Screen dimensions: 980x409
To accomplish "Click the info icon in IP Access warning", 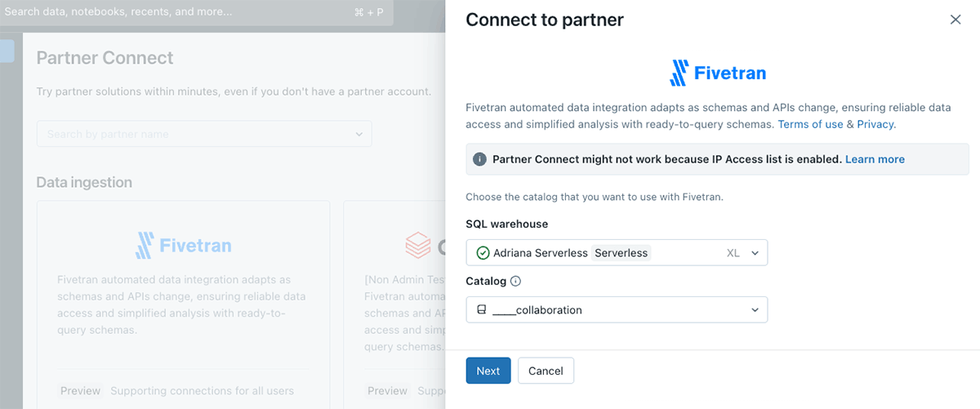I will 479,159.
